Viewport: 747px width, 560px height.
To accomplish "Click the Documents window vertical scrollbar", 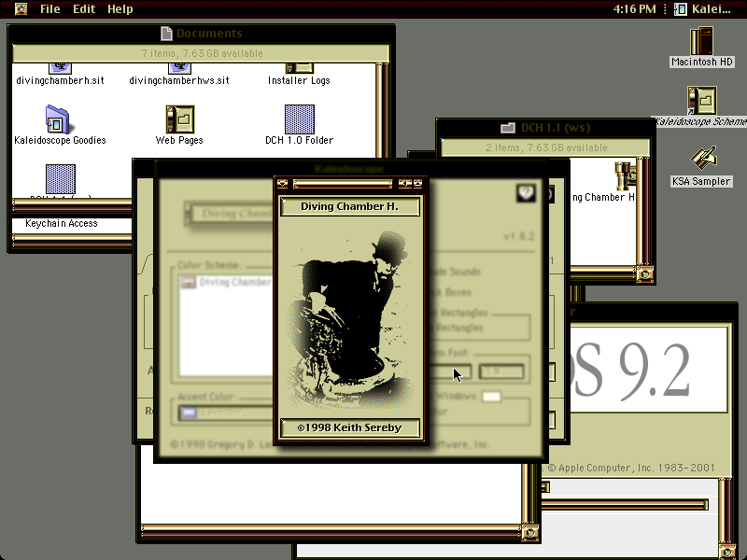I will [383, 110].
